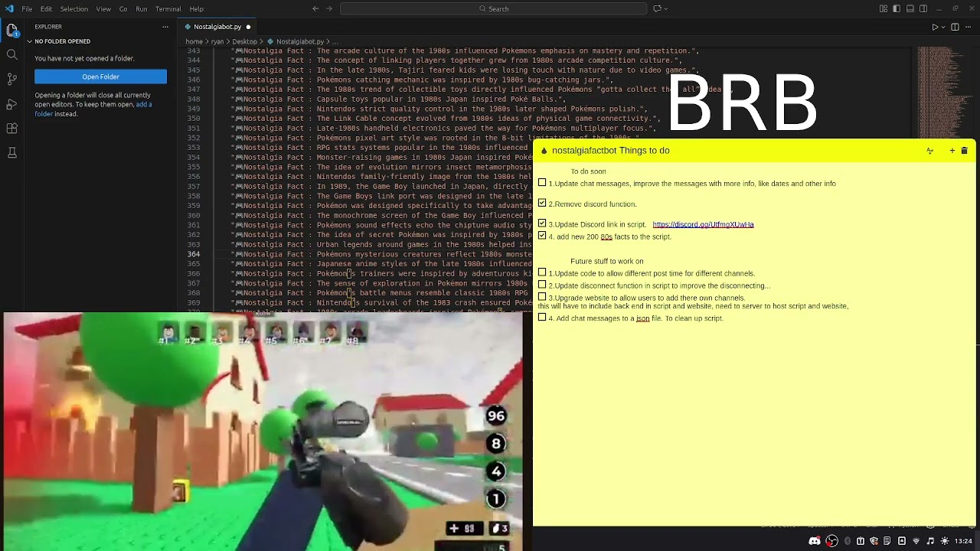Open the Run menu
The height and width of the screenshot is (551, 980).
(x=142, y=8)
